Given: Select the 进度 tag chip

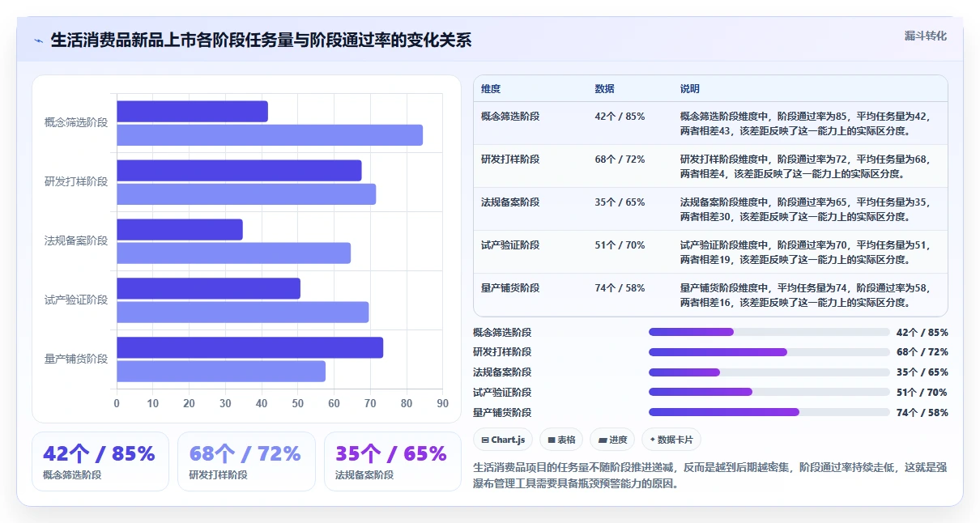Looking at the screenshot, I should pos(612,440).
